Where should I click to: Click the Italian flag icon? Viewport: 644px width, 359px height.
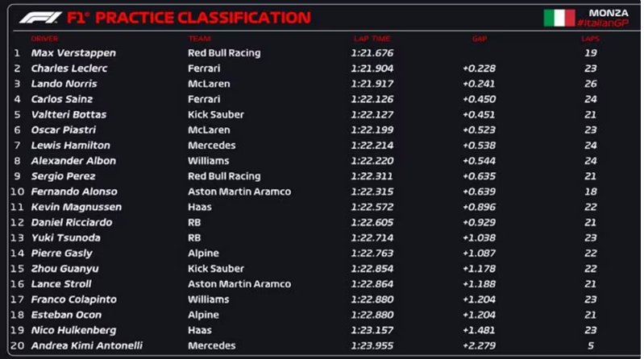tap(559, 18)
